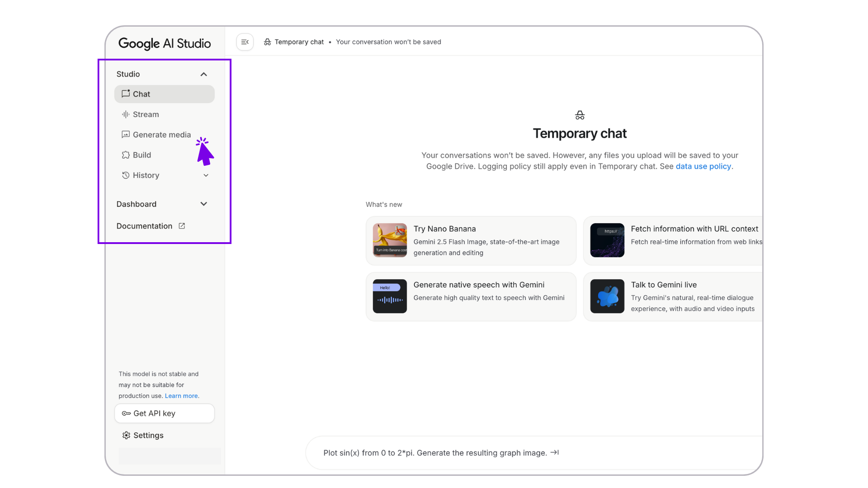Open the Google AI Studio logo
Image resolution: width=868 pixels, height=488 pixels.
[x=165, y=43]
